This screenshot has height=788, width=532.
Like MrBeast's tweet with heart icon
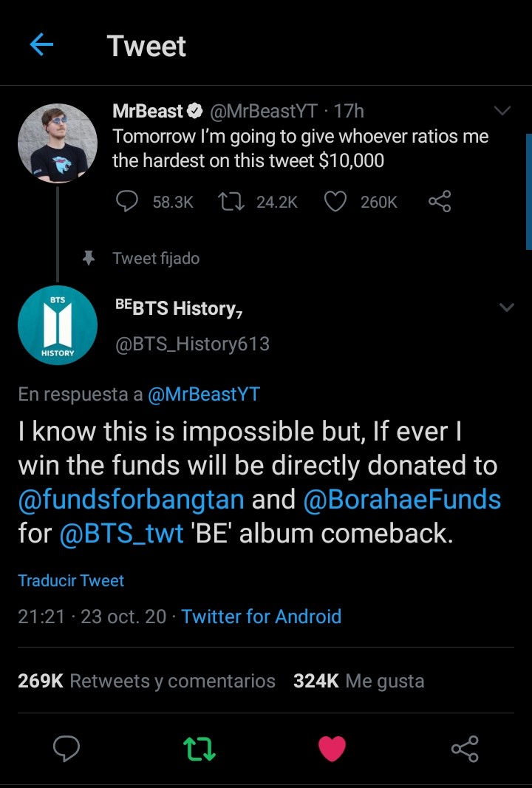[336, 201]
